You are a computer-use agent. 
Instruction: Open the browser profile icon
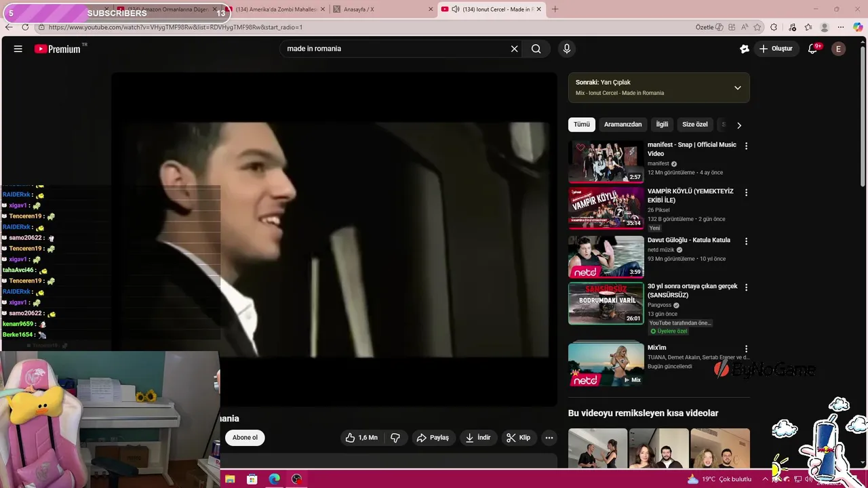click(x=825, y=27)
